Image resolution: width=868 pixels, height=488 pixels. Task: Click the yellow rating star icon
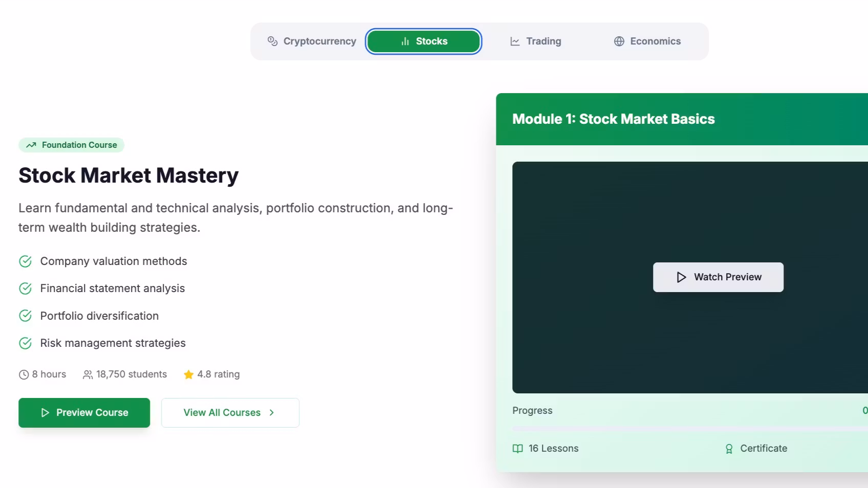(x=188, y=374)
